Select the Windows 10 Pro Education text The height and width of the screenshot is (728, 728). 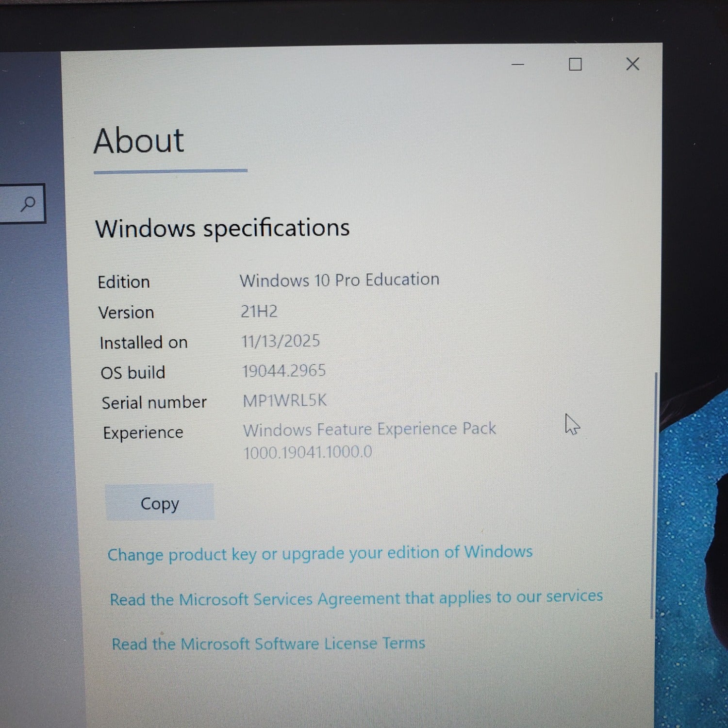(x=339, y=280)
